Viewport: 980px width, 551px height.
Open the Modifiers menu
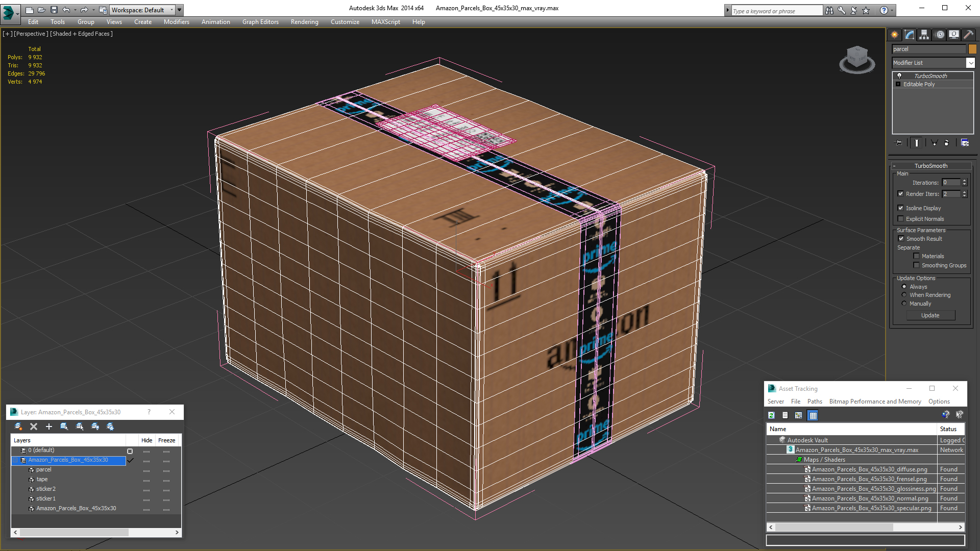[x=176, y=22]
